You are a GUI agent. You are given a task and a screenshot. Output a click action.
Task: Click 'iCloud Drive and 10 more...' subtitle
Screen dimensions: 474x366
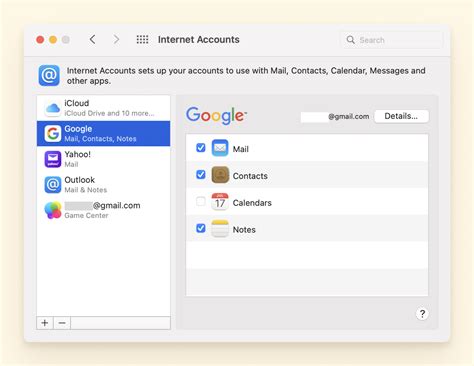tap(109, 113)
